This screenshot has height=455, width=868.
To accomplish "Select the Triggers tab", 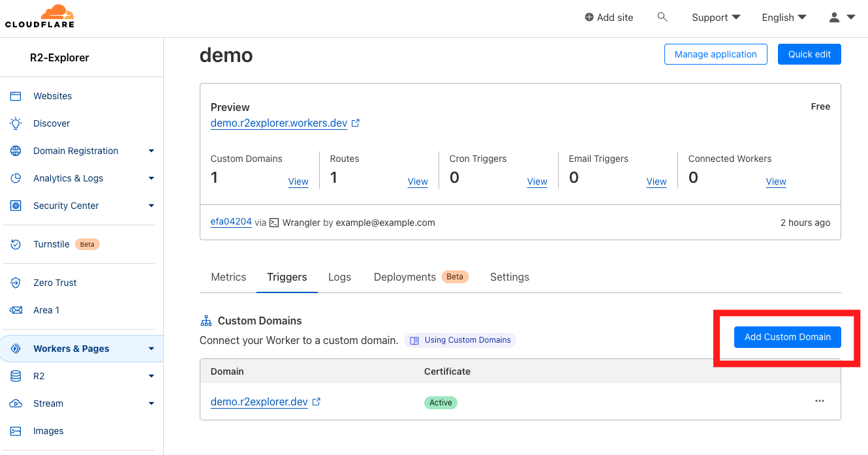I will [x=287, y=277].
